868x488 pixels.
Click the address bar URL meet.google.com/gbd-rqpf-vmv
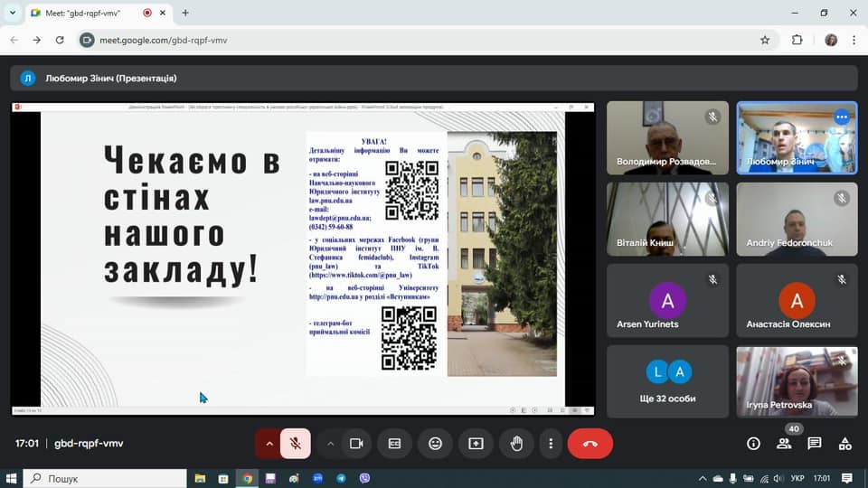click(x=164, y=41)
